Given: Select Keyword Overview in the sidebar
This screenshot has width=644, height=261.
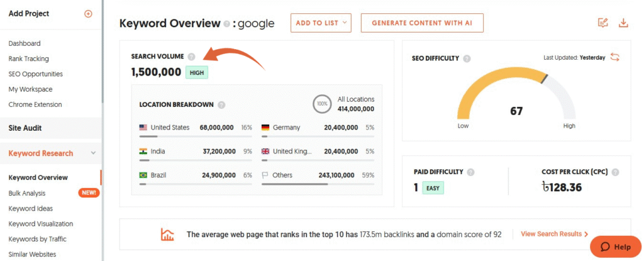Looking at the screenshot, I should 38,177.
